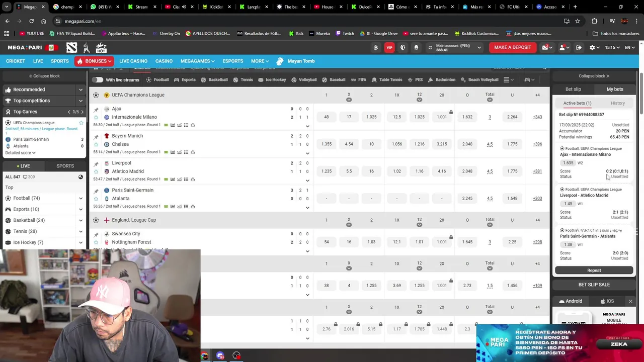The height and width of the screenshot is (362, 644).
Task: Expand Detailed score in Top Games
Action: coord(20,152)
